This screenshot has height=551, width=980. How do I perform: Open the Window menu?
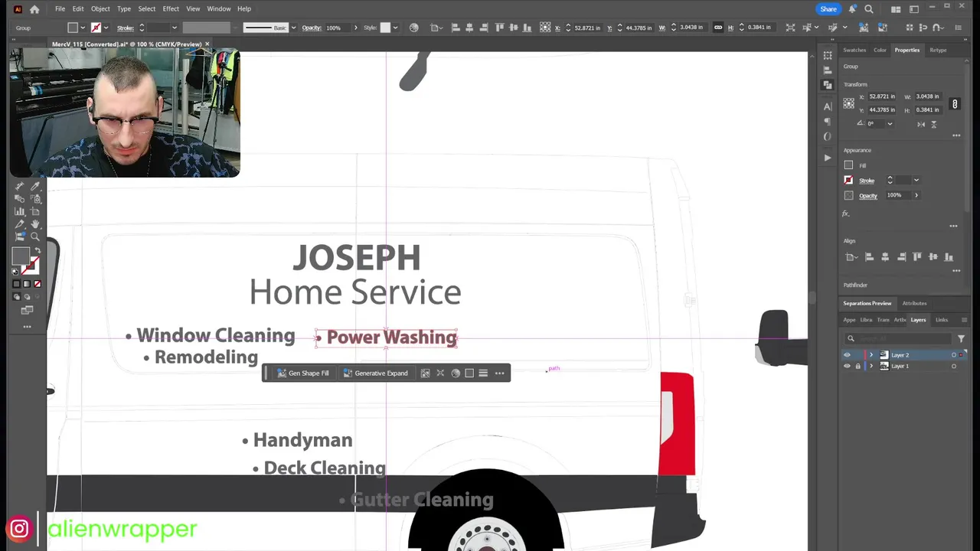click(218, 8)
